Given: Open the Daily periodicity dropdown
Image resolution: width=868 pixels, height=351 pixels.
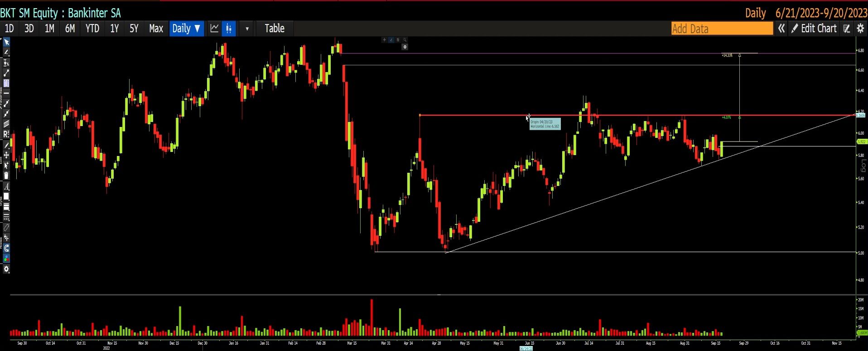Looking at the screenshot, I should coord(186,29).
